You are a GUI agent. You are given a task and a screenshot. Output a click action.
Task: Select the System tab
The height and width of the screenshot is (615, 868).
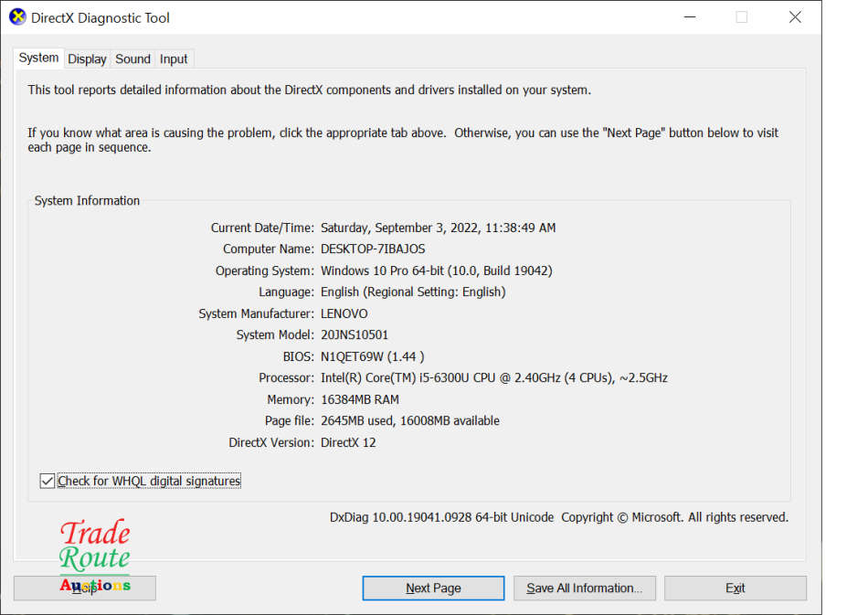click(x=38, y=58)
